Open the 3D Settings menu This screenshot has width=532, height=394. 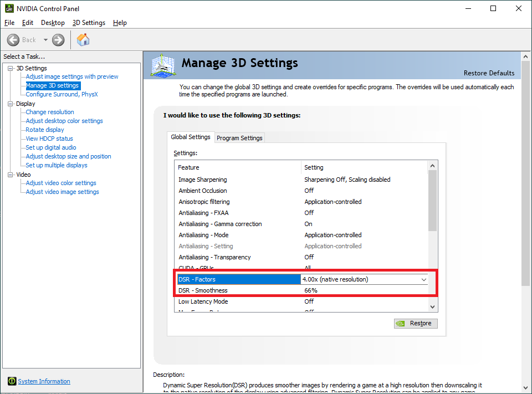click(x=89, y=23)
